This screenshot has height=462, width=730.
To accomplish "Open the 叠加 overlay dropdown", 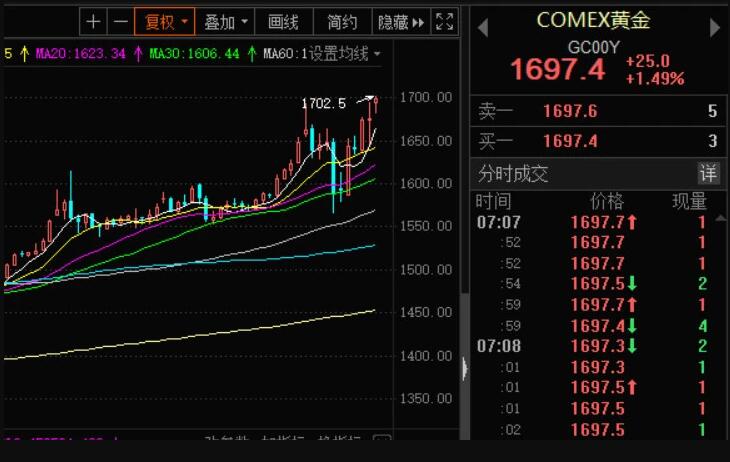I will tap(223, 21).
